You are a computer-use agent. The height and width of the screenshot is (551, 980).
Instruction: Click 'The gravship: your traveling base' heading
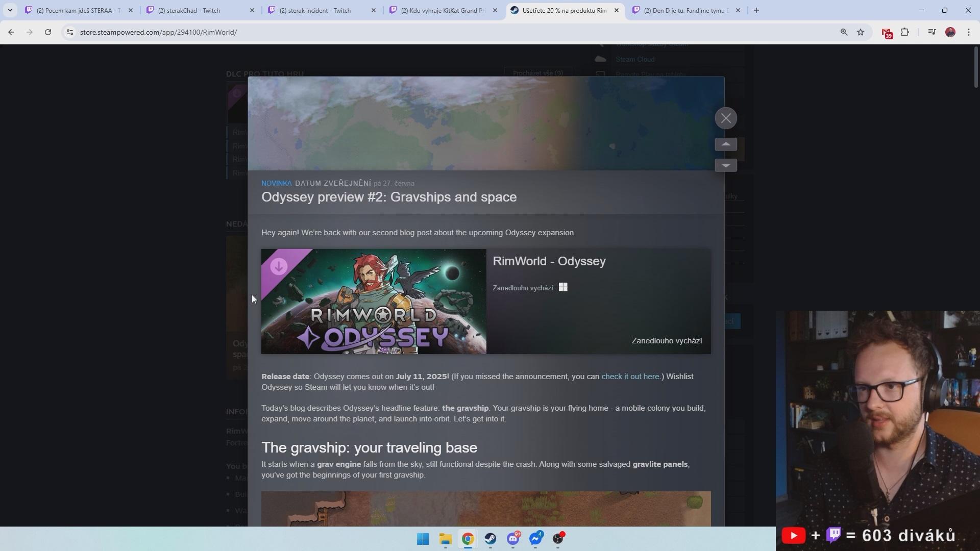[369, 448]
